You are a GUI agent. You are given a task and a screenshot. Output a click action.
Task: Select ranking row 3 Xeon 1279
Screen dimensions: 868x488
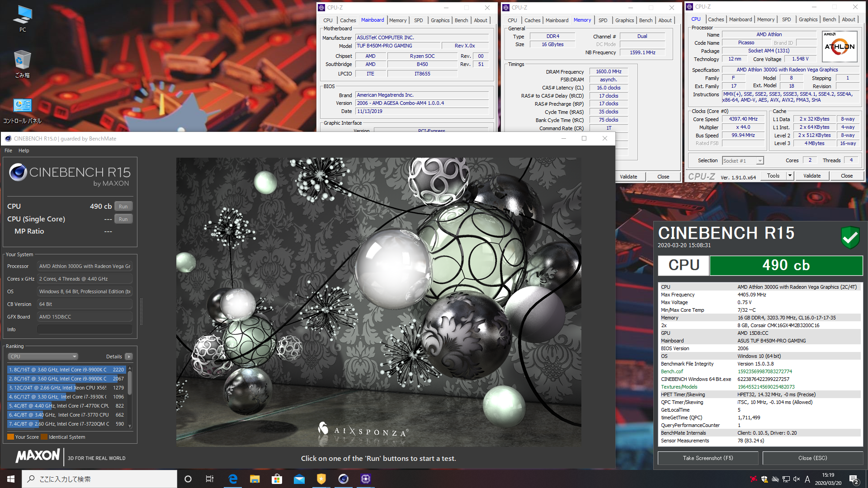pyautogui.click(x=66, y=388)
